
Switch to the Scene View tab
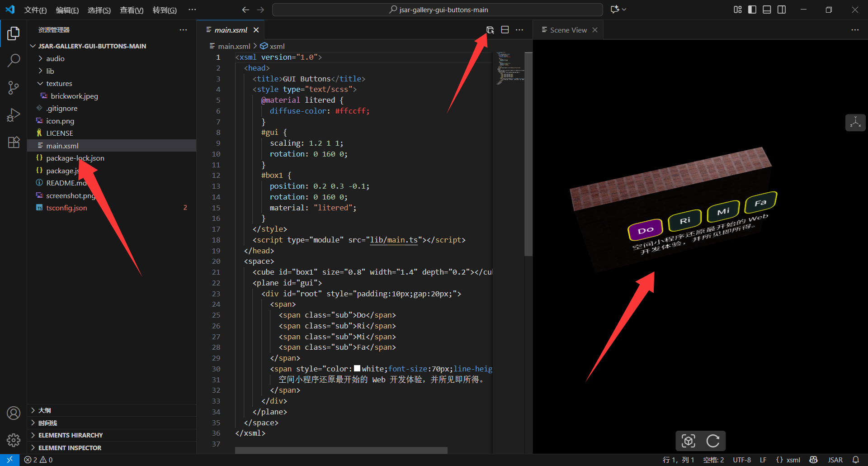point(568,30)
